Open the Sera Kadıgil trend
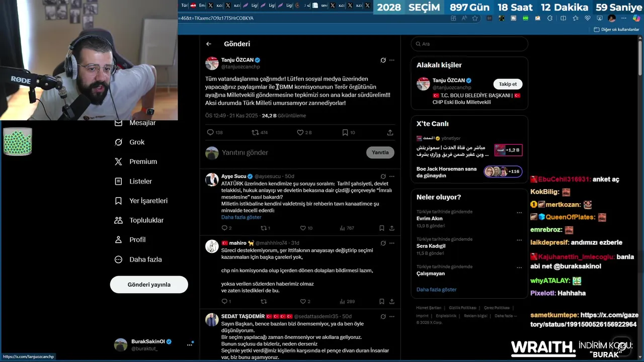 pos(431,246)
